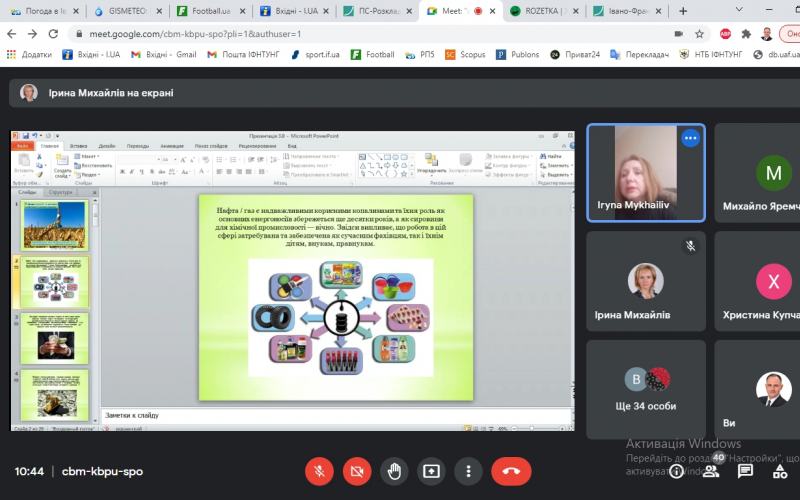Switch to the GISMETEO tab
The image size is (800, 500).
(128, 11)
